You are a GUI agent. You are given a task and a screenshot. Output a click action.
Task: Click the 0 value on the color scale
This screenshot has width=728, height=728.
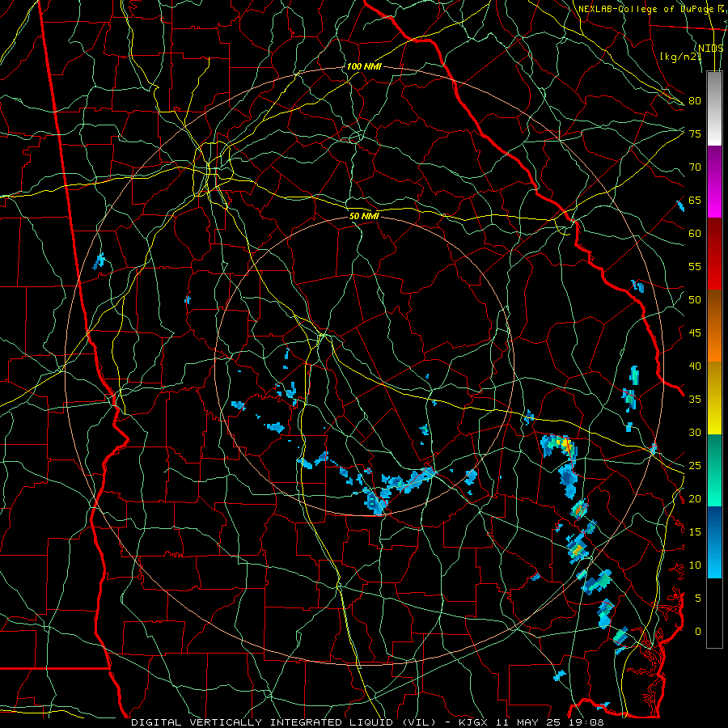(698, 632)
